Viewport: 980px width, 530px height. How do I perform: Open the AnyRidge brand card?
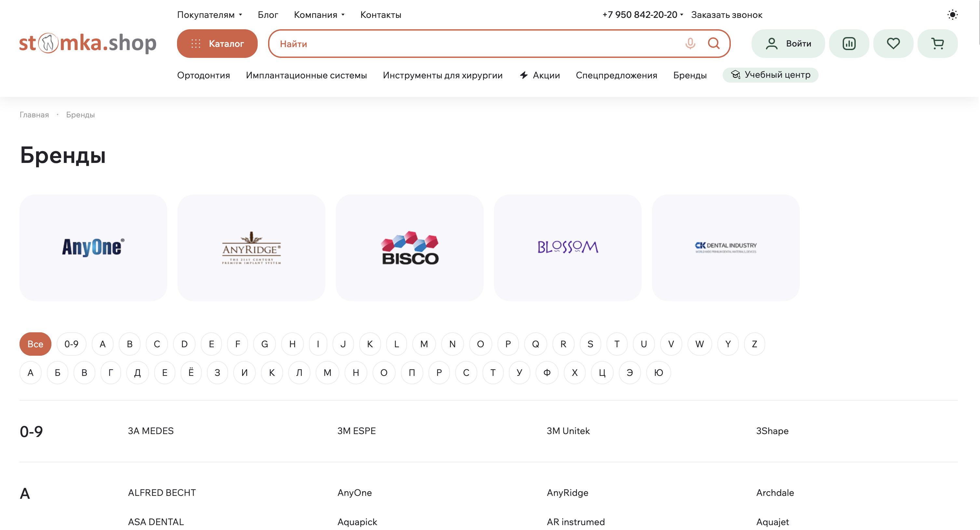point(251,247)
